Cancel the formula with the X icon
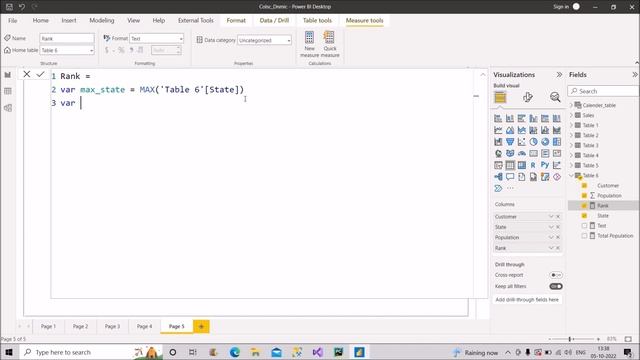 (27, 74)
